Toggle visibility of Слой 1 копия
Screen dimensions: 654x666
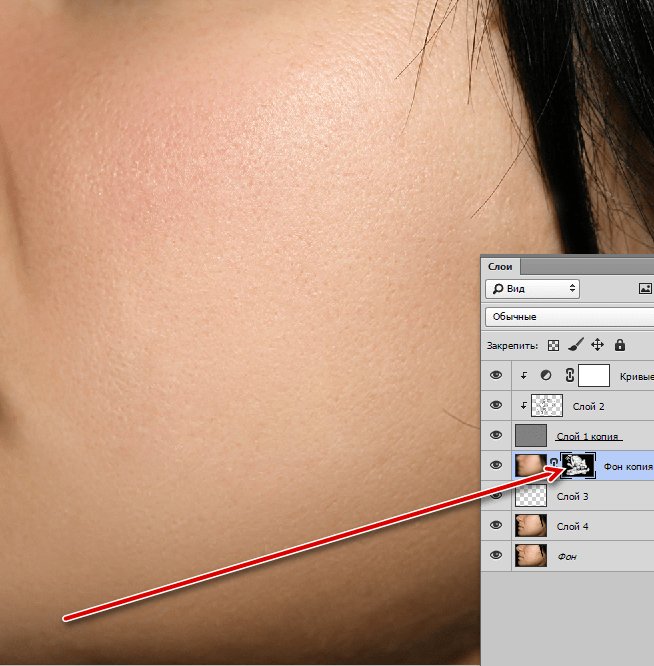click(x=496, y=435)
